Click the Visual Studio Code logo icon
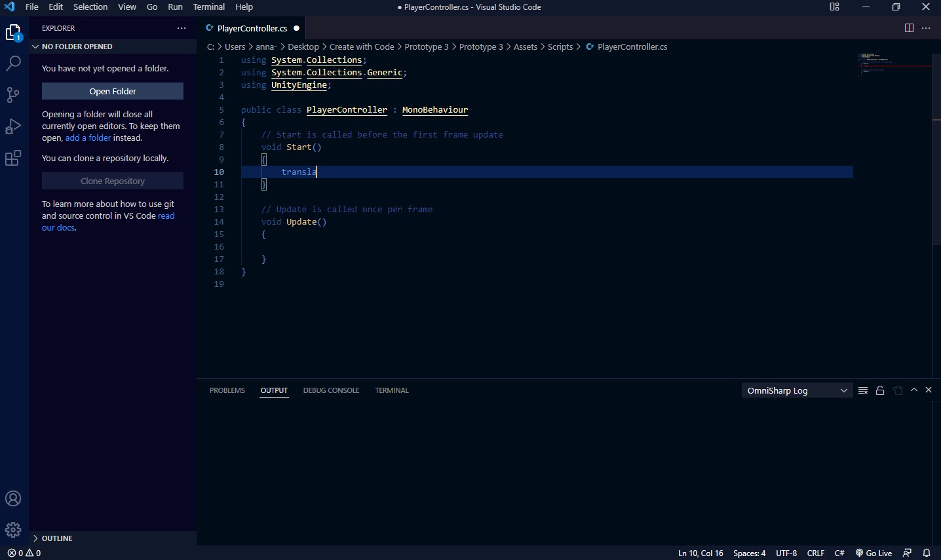This screenshot has width=941, height=560. [x=9, y=7]
